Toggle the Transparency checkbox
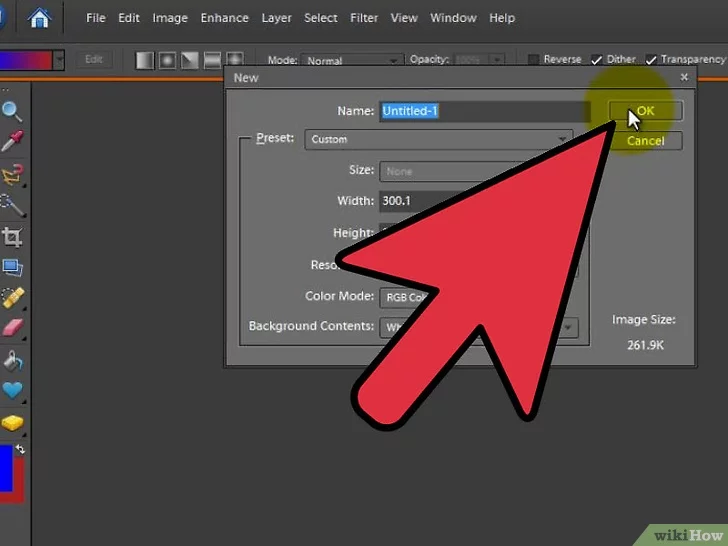The height and width of the screenshot is (546, 728). point(650,59)
